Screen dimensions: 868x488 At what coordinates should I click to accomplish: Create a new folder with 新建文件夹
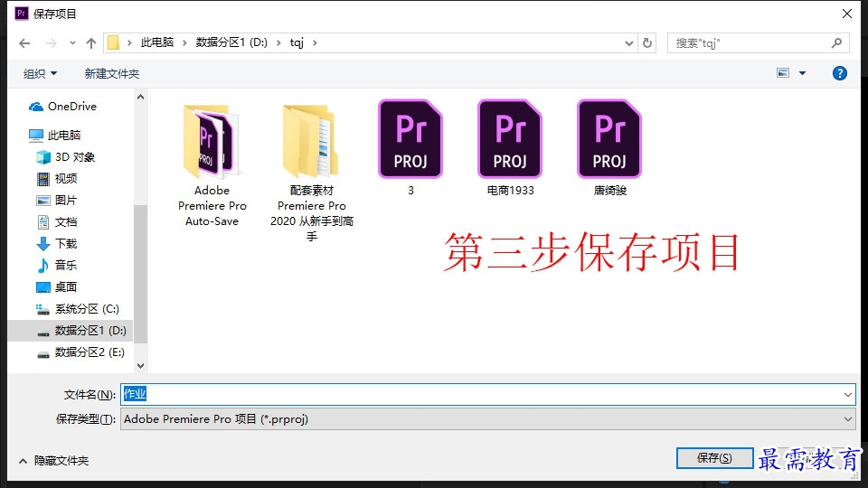[112, 73]
